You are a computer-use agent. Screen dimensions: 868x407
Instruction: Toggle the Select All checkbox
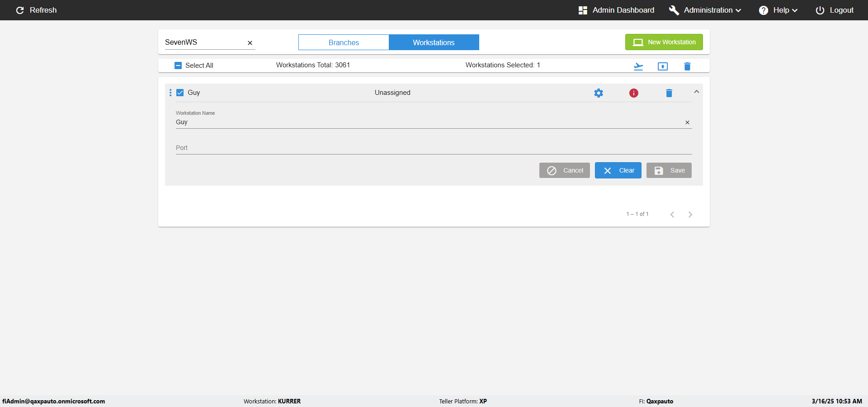point(178,65)
